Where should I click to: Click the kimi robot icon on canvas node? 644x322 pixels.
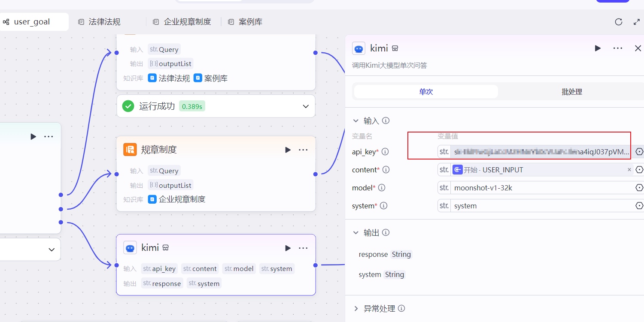(x=130, y=248)
